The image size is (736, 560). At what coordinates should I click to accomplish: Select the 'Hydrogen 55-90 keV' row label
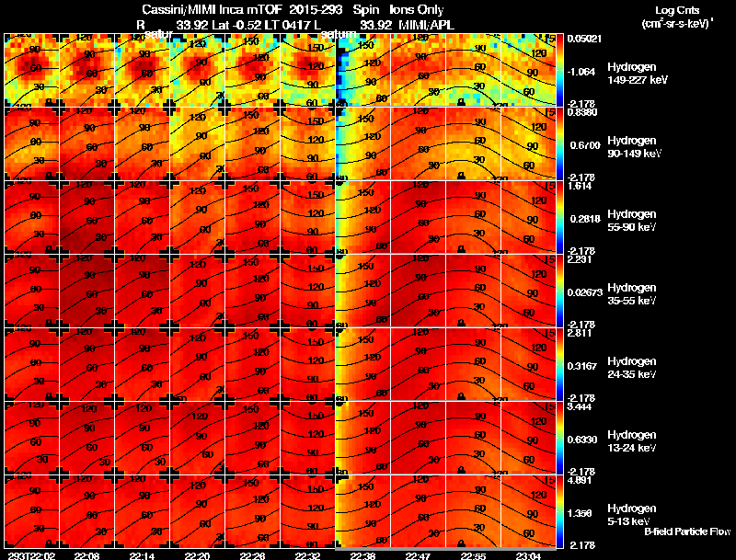point(632,221)
